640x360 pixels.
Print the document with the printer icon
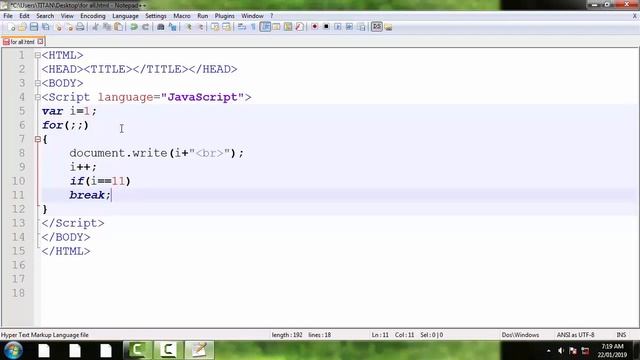tap(80, 27)
